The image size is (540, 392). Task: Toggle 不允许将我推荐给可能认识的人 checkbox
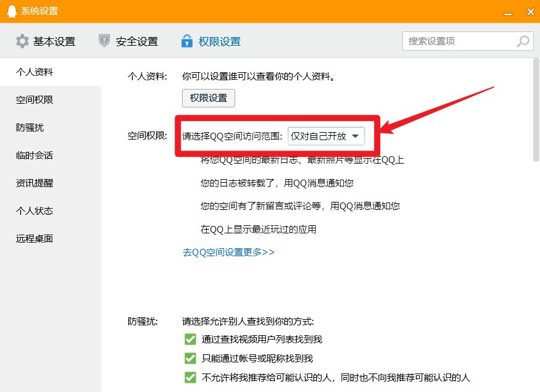click(190, 378)
